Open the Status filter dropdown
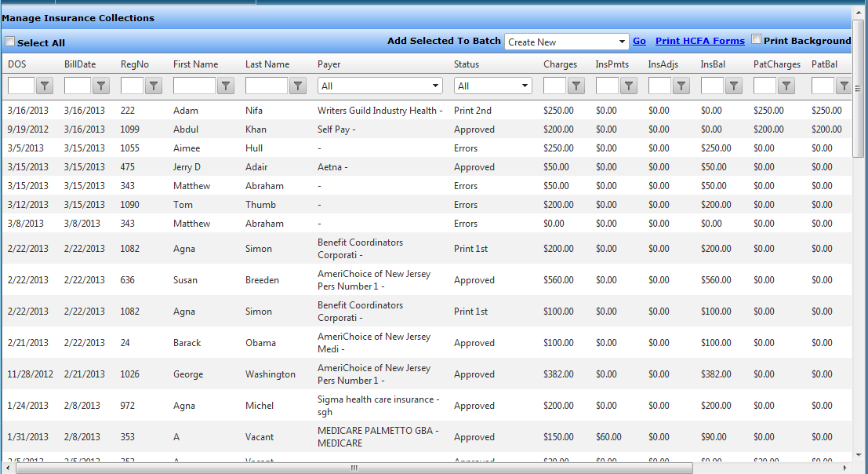 [494, 86]
